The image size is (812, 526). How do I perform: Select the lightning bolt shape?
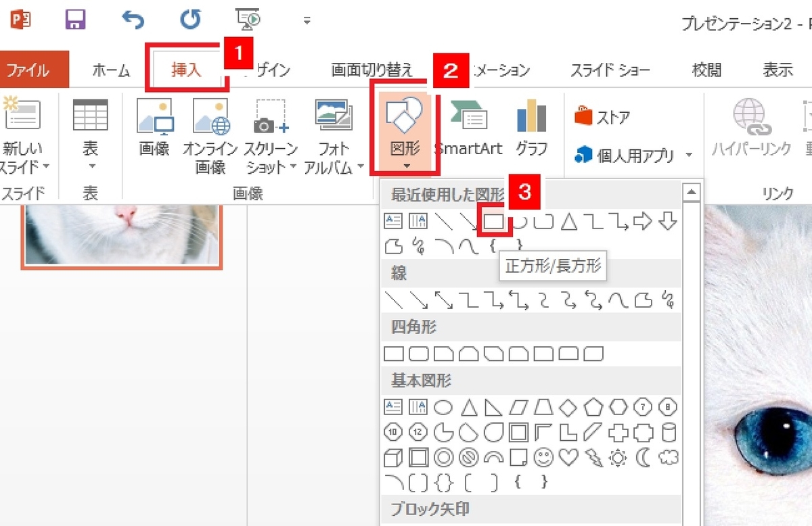(x=593, y=458)
